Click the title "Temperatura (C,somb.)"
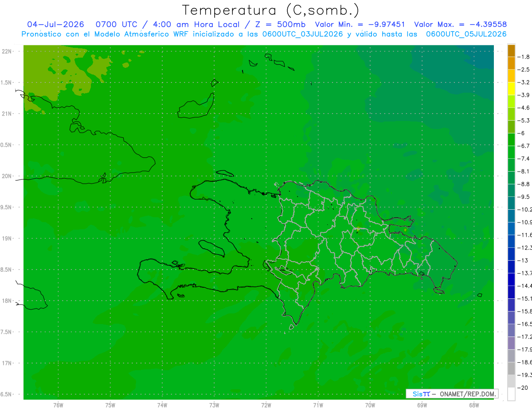This screenshot has height=411, width=532. point(270,10)
